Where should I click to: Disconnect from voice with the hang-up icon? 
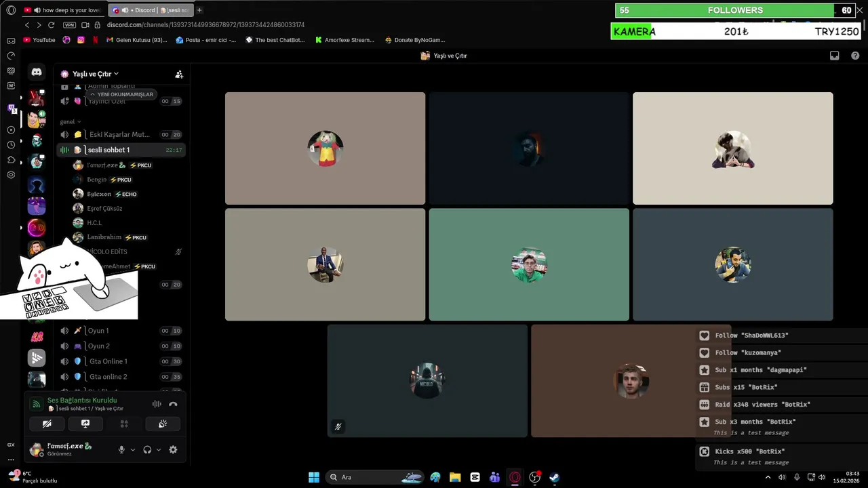[173, 404]
